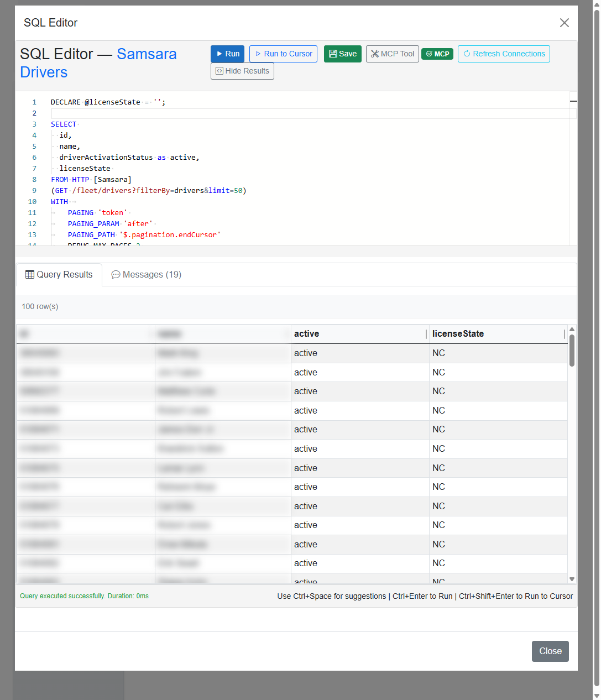Viewport: 601px width, 700px height.
Task: Switch to Query Results tab
Action: click(59, 275)
